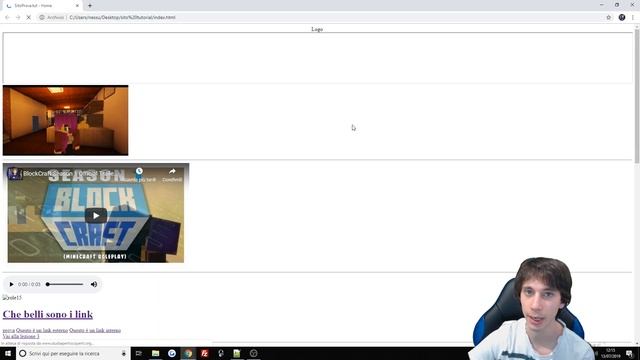The height and width of the screenshot is (360, 640).
Task: Click the taskbar clock and date
Action: click(x=611, y=353)
